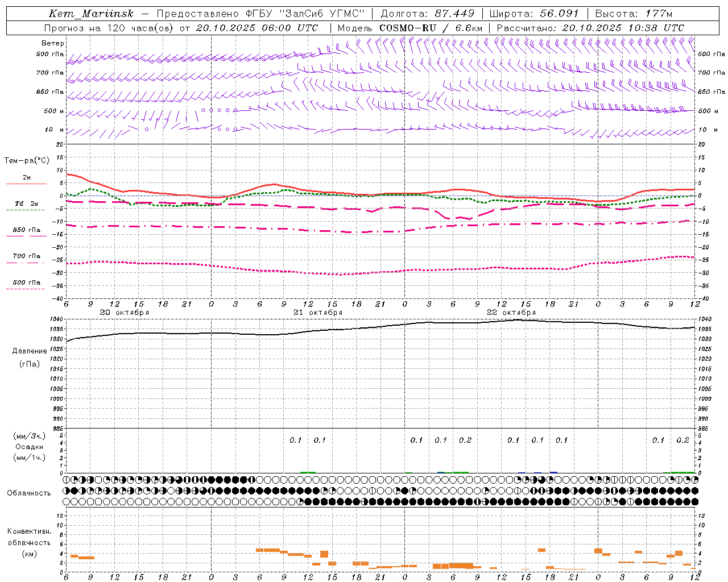Viewport: 728px width, 582px height.
Task: Click the Облачность cloud cover label
Action: 29,493
